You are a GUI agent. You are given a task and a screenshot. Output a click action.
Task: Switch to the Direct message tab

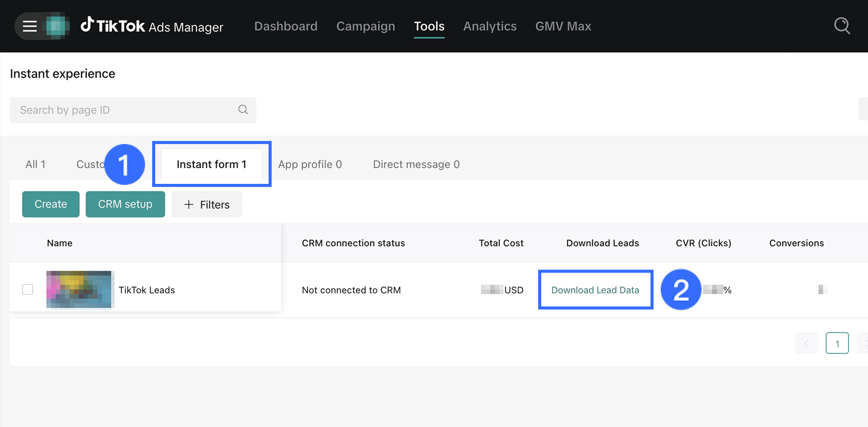coord(416,164)
